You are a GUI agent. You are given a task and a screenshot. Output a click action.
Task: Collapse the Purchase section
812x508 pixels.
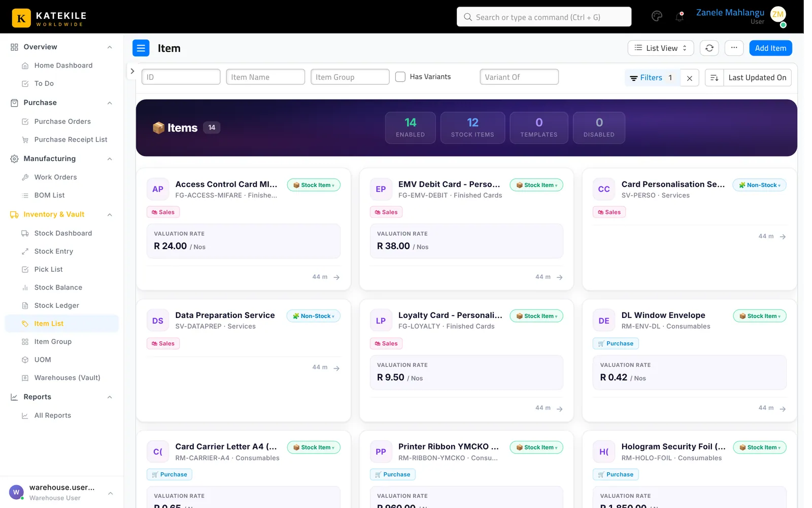[110, 103]
